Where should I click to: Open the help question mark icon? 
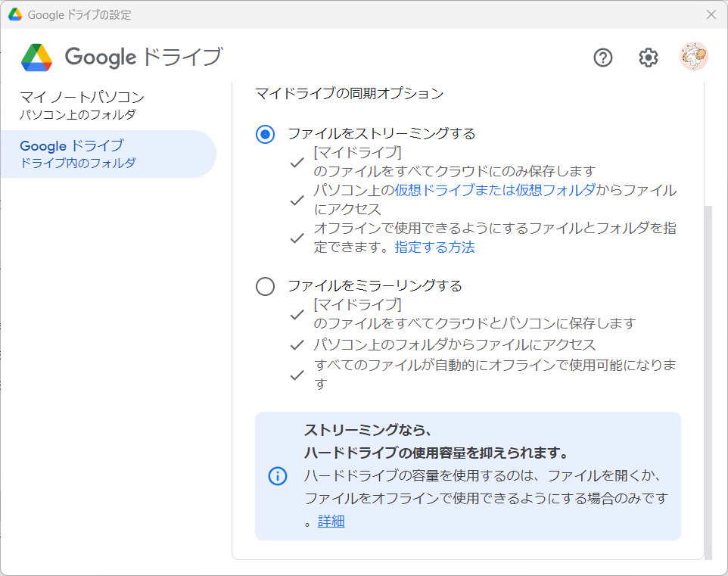point(602,58)
